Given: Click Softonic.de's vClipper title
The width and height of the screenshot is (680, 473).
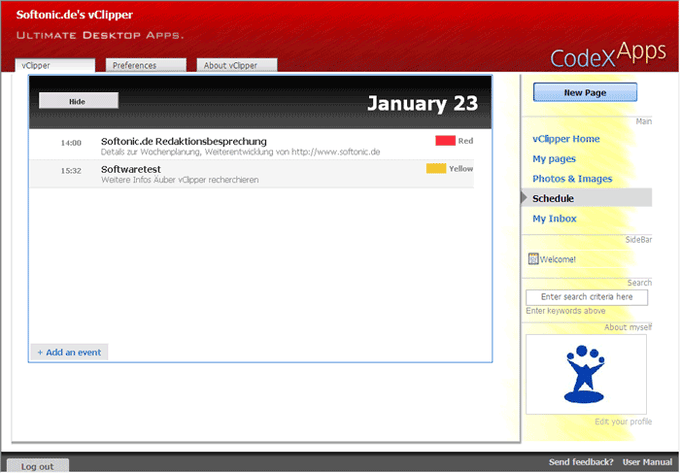Looking at the screenshot, I should click(75, 15).
